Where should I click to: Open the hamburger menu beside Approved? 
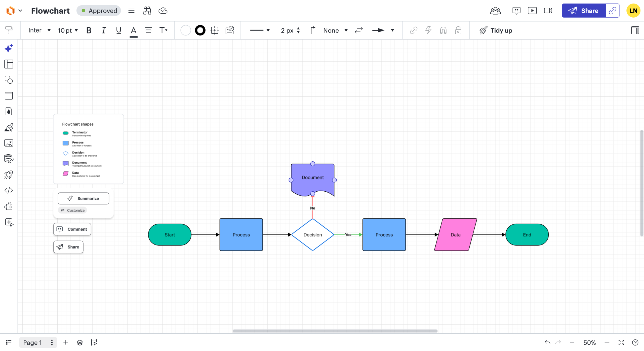pyautogui.click(x=131, y=11)
